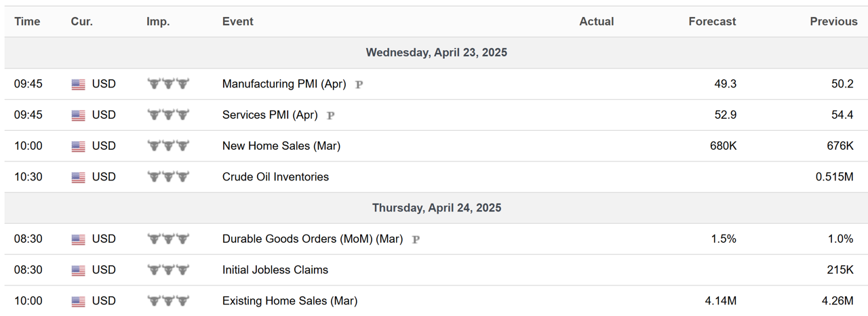Click the preliminary P icon beside Durable Goods Orders
Image resolution: width=868 pixels, height=316 pixels.
point(416,239)
